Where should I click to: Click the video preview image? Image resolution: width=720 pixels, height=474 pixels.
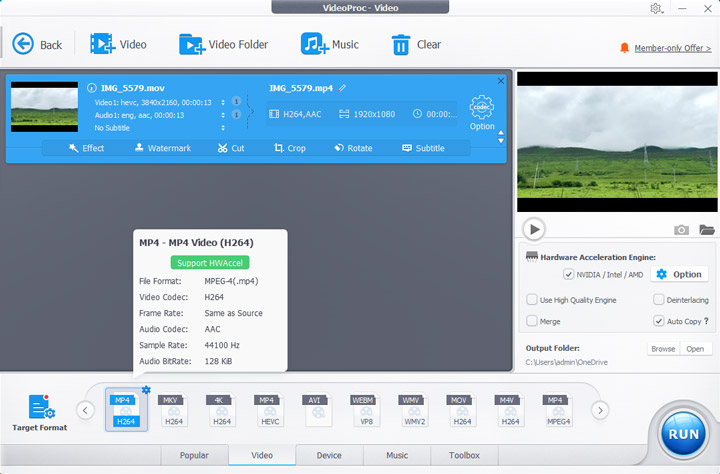coord(617,142)
